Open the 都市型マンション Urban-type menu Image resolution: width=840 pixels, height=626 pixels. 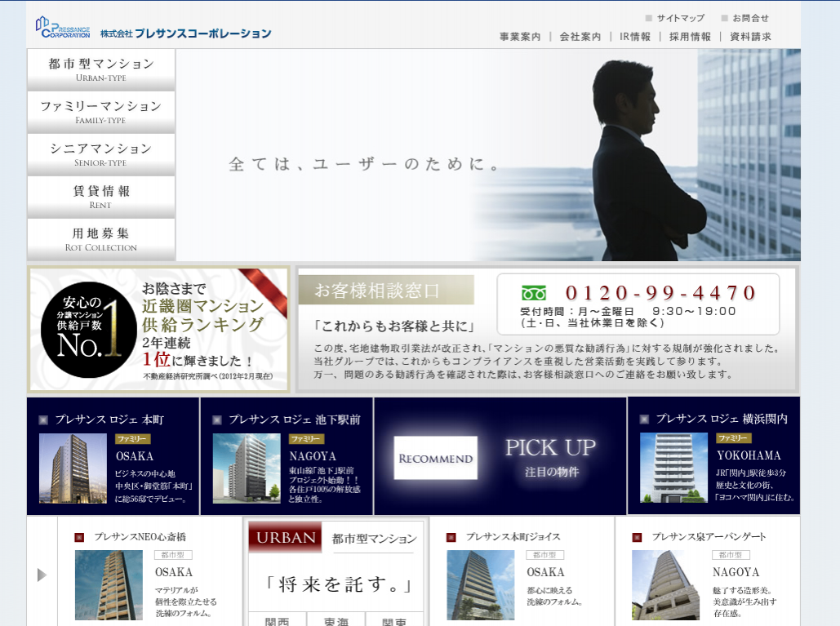[101, 69]
